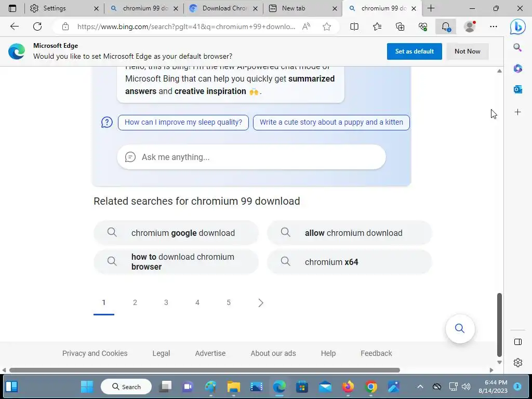This screenshot has width=532, height=399.
Task: Open taskbar Search box
Action: click(126, 387)
